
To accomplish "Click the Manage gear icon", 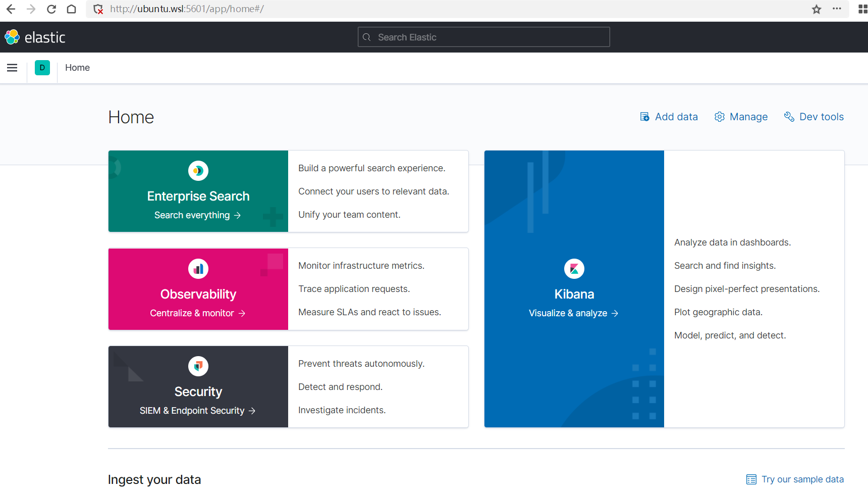I will point(720,117).
